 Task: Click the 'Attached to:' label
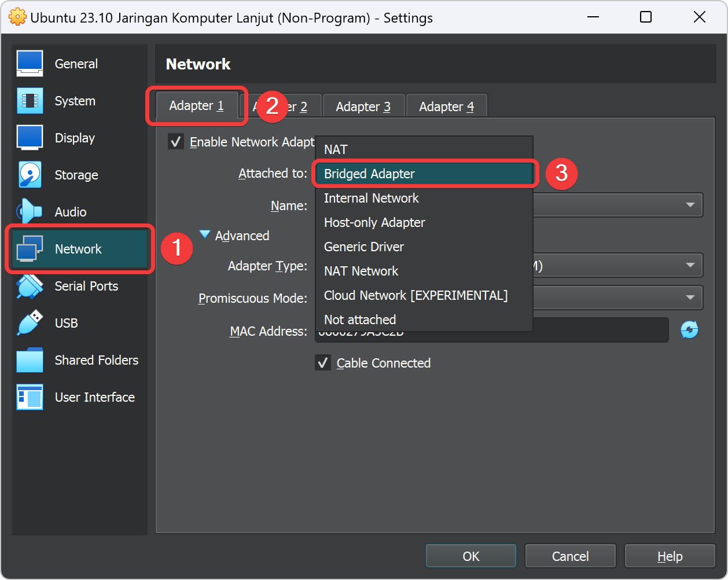pos(273,173)
